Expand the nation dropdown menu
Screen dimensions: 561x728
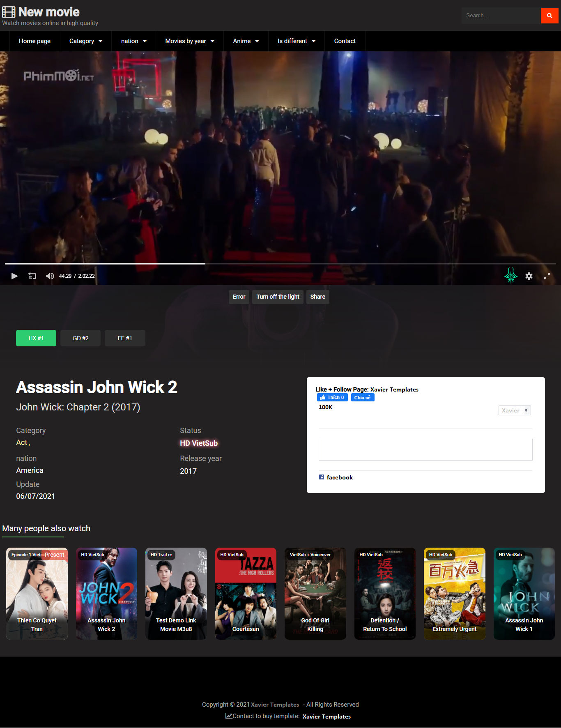pyautogui.click(x=134, y=41)
